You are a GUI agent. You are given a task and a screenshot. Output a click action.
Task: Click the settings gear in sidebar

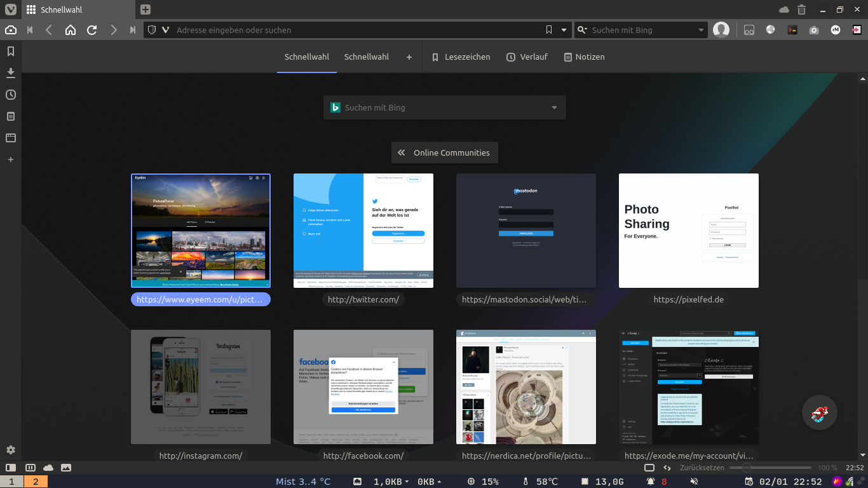(x=10, y=450)
